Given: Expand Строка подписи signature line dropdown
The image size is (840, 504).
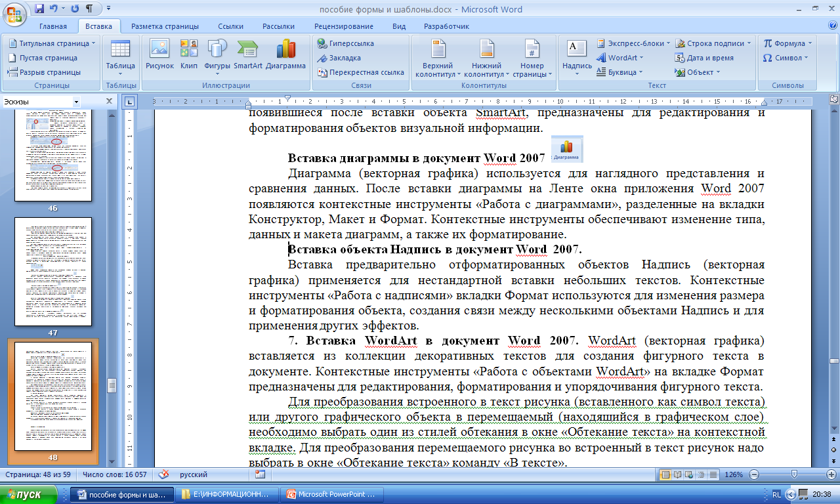Looking at the screenshot, I should 749,43.
